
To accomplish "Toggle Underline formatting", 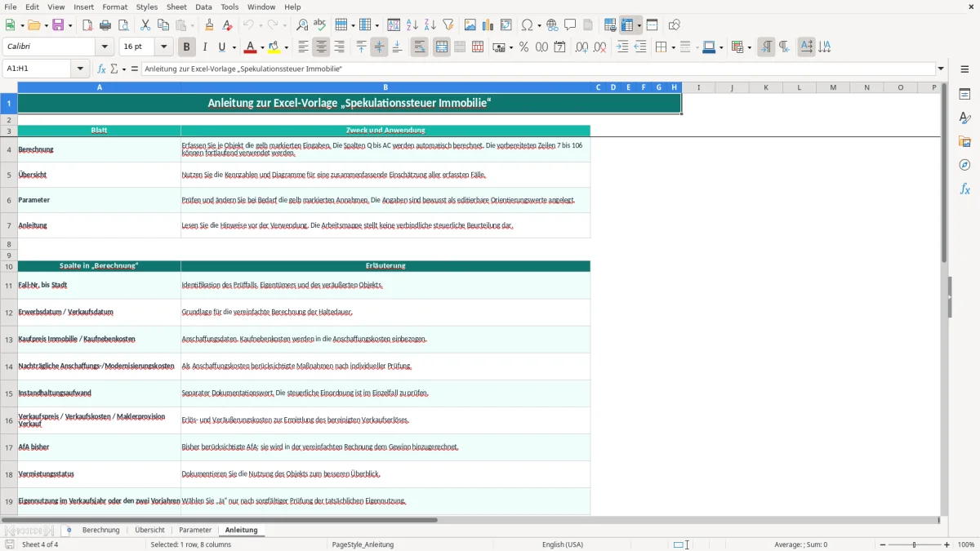I will [x=221, y=47].
